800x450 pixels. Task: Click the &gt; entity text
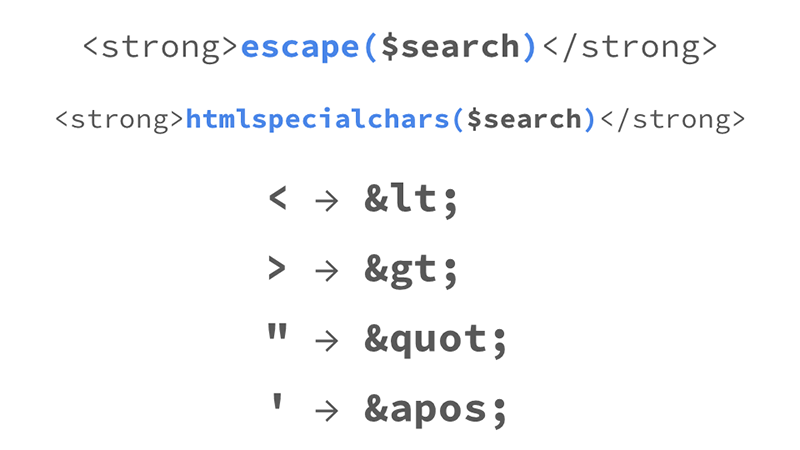click(411, 270)
